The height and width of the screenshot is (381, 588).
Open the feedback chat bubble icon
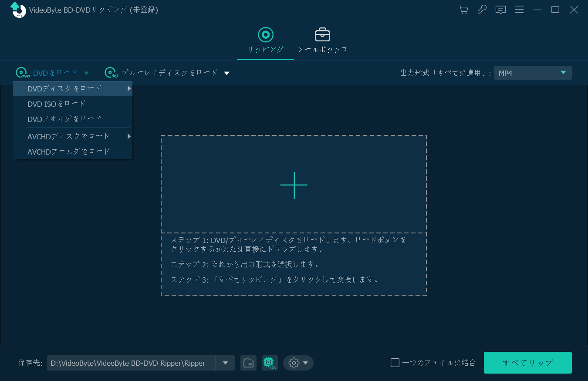[x=500, y=10]
